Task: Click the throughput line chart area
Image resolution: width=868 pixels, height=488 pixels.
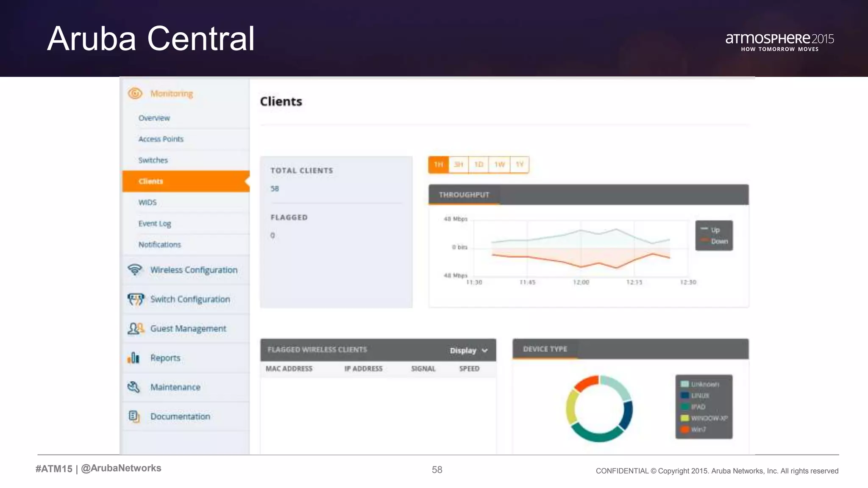Action: (581, 248)
